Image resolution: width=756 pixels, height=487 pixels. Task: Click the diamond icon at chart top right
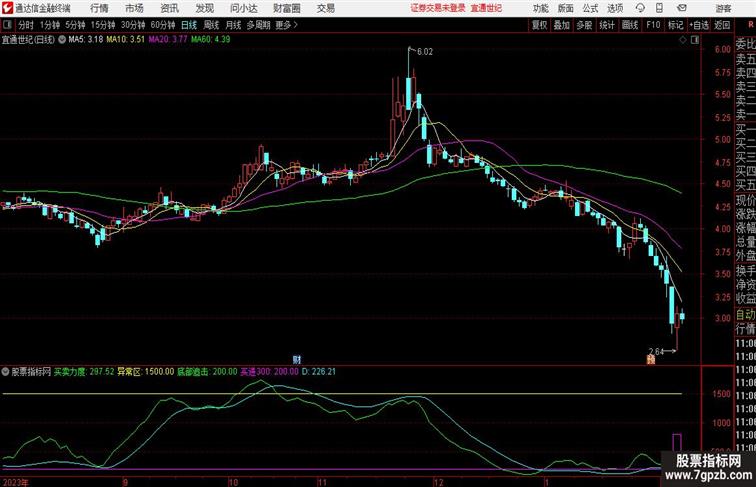click(683, 40)
